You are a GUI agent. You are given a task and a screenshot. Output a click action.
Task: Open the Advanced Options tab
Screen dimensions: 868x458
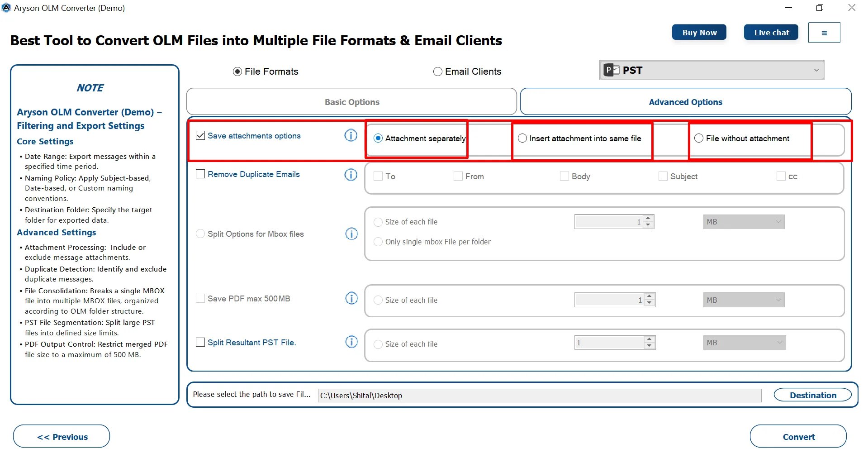[685, 102]
